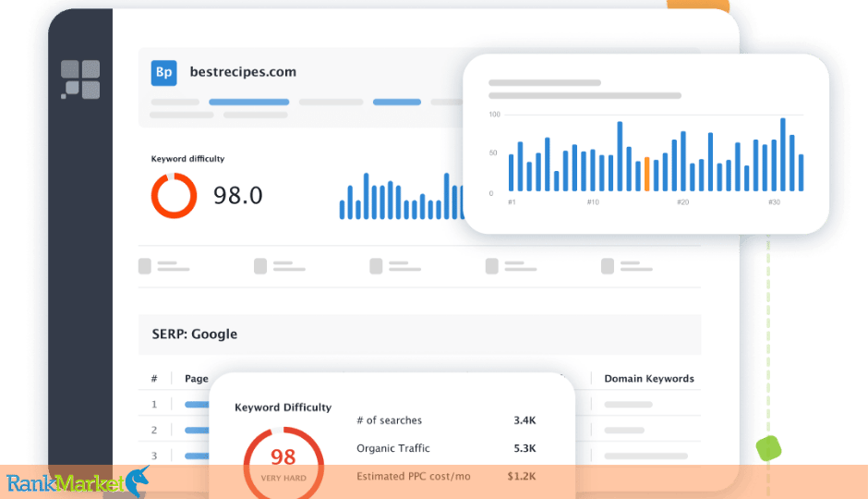Image resolution: width=868 pixels, height=499 pixels.
Task: Click the # of searches label
Action: click(389, 420)
